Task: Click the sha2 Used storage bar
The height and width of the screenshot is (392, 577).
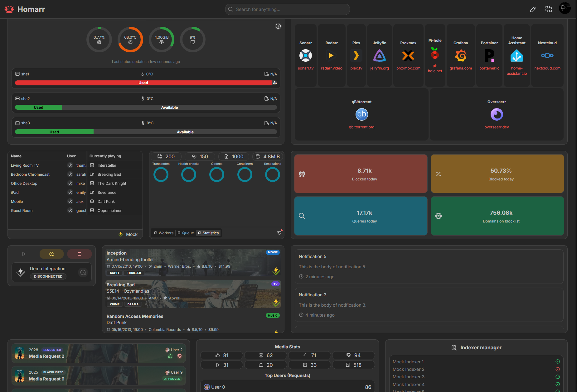Action: tap(38, 108)
